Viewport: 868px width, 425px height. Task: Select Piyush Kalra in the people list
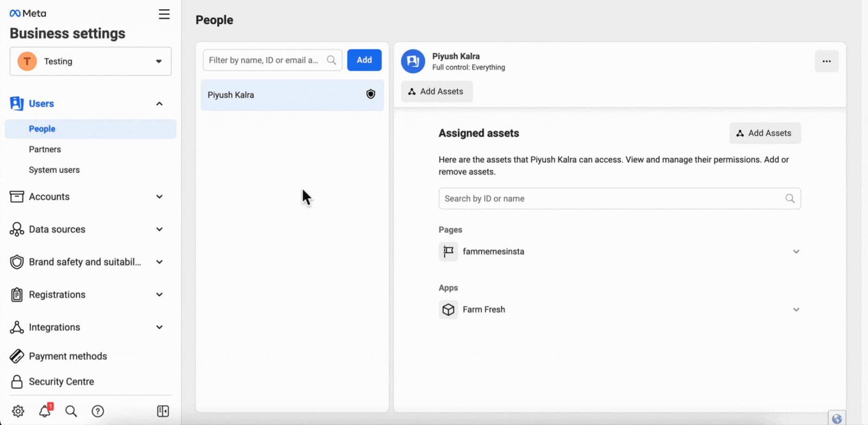292,95
